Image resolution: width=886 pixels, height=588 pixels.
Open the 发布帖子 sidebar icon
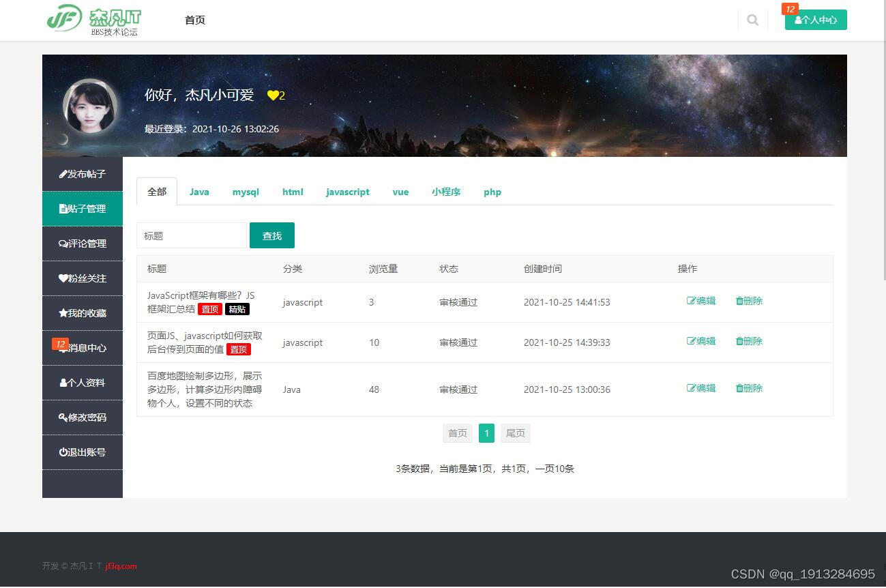[x=82, y=174]
